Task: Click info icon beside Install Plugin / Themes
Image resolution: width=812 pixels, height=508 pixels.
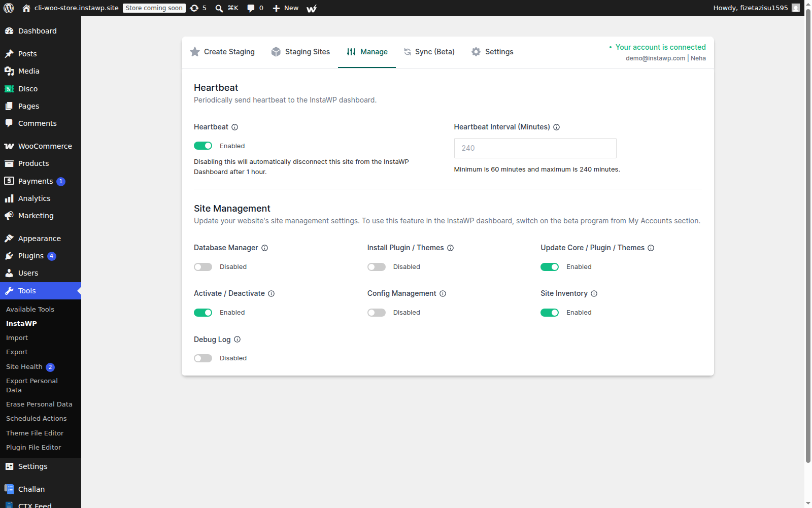Action: tap(450, 248)
